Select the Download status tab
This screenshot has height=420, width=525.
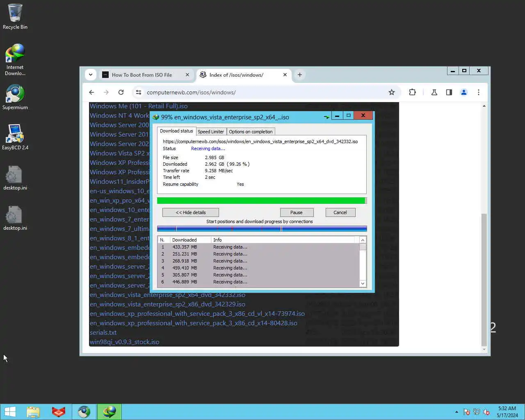tap(176, 131)
